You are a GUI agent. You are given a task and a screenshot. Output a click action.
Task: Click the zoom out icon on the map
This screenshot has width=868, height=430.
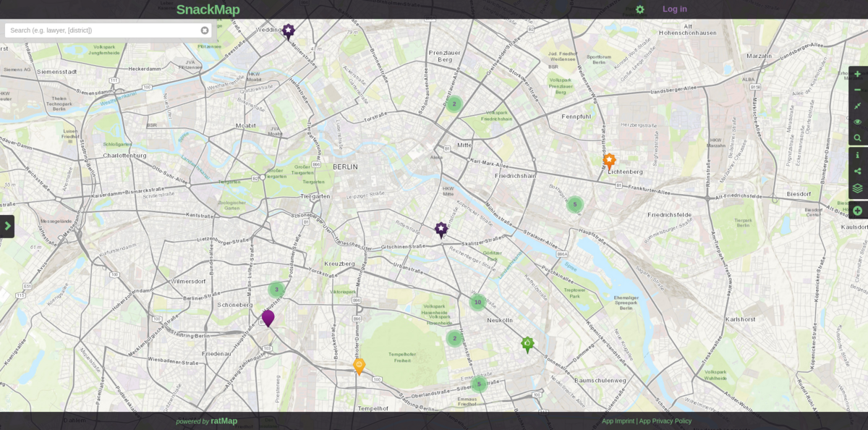[857, 90]
